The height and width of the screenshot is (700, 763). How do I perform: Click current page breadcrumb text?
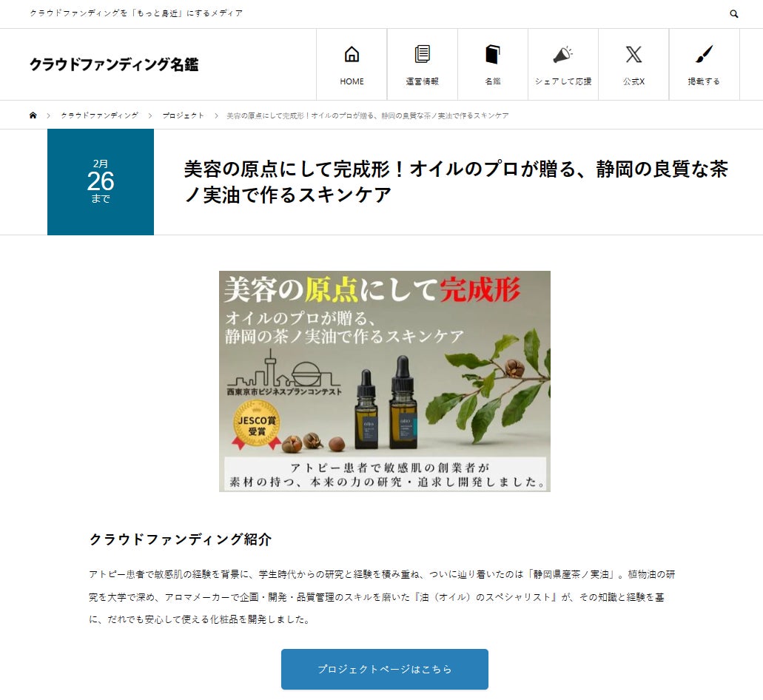pyautogui.click(x=367, y=115)
